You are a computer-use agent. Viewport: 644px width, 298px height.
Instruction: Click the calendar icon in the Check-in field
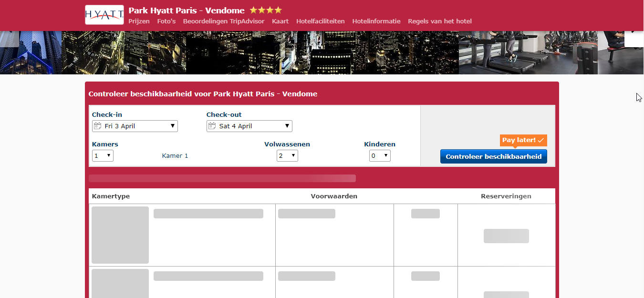[x=98, y=126]
